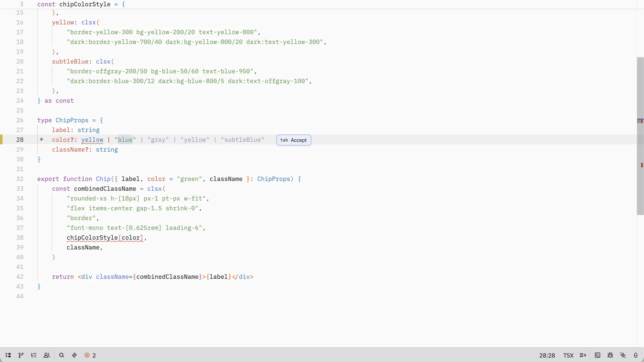Open the notifications bell icon
The width and height of the screenshot is (644, 362).
tap(635, 355)
